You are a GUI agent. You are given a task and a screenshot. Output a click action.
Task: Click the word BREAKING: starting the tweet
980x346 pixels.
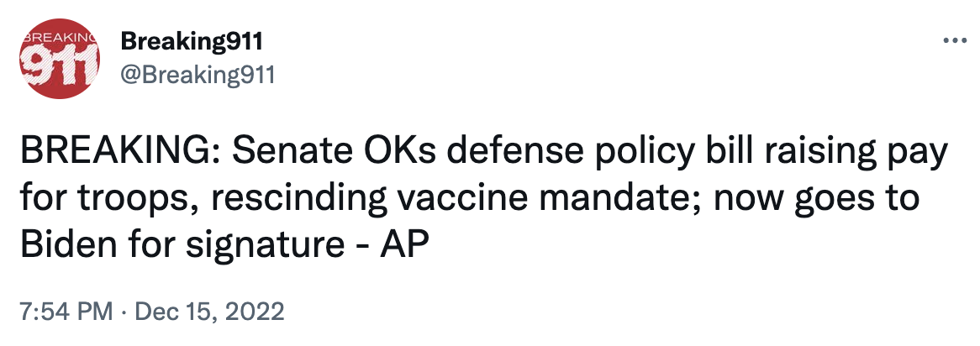[x=120, y=154]
